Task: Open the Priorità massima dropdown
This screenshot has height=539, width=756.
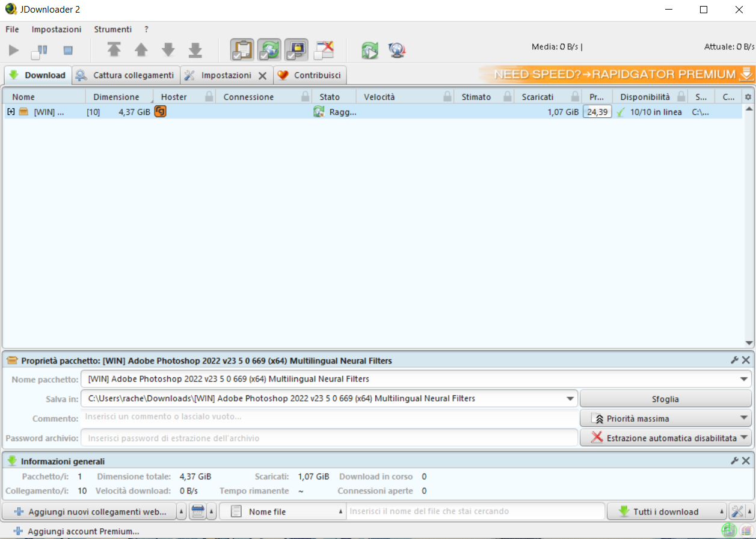Action: [665, 418]
